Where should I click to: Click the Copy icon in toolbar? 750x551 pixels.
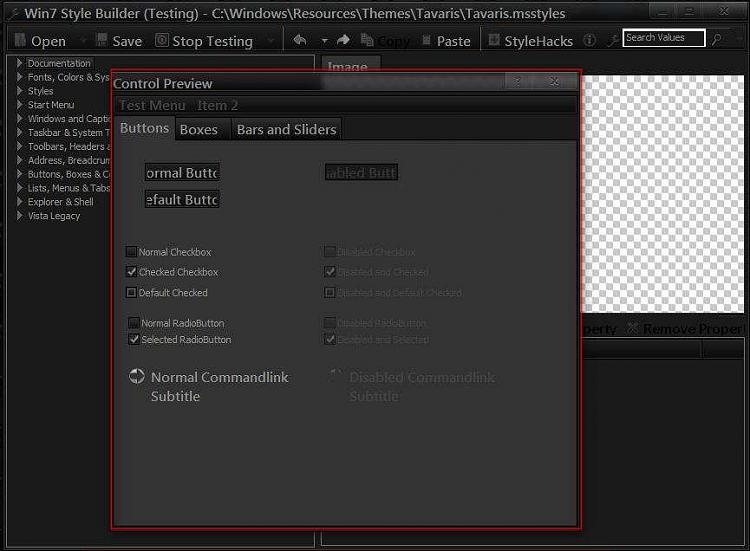(x=367, y=40)
